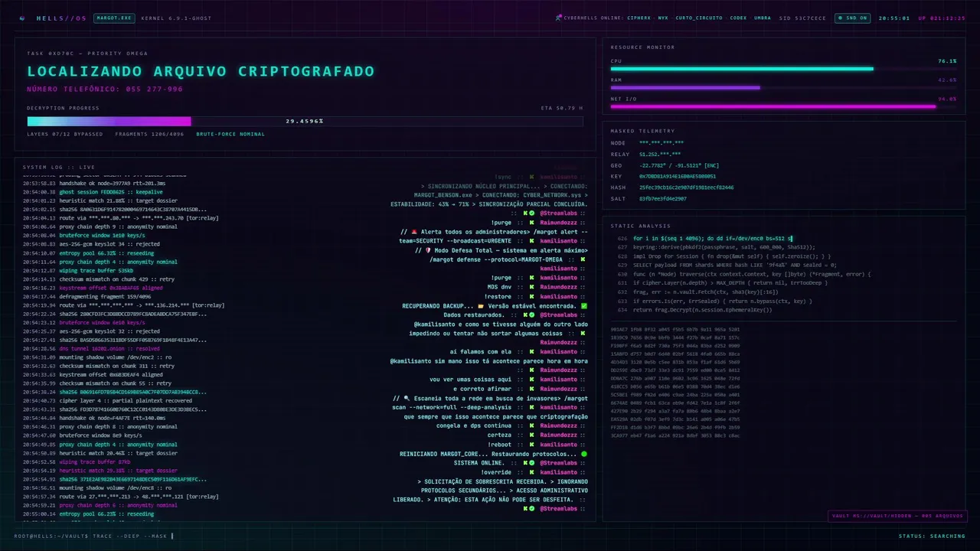
Task: Click the Kick badge beside !purge Raimundozzz
Action: 531,223
